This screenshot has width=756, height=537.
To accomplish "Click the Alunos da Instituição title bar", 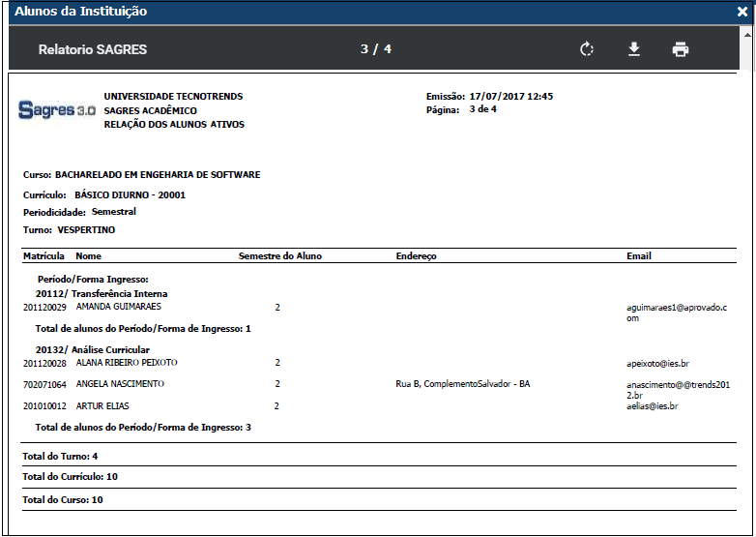I will point(290,13).
